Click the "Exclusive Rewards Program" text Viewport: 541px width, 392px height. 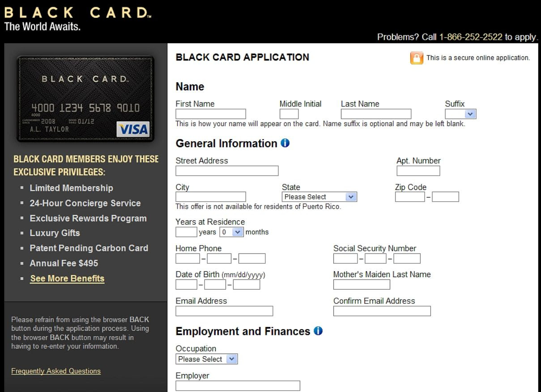click(88, 219)
